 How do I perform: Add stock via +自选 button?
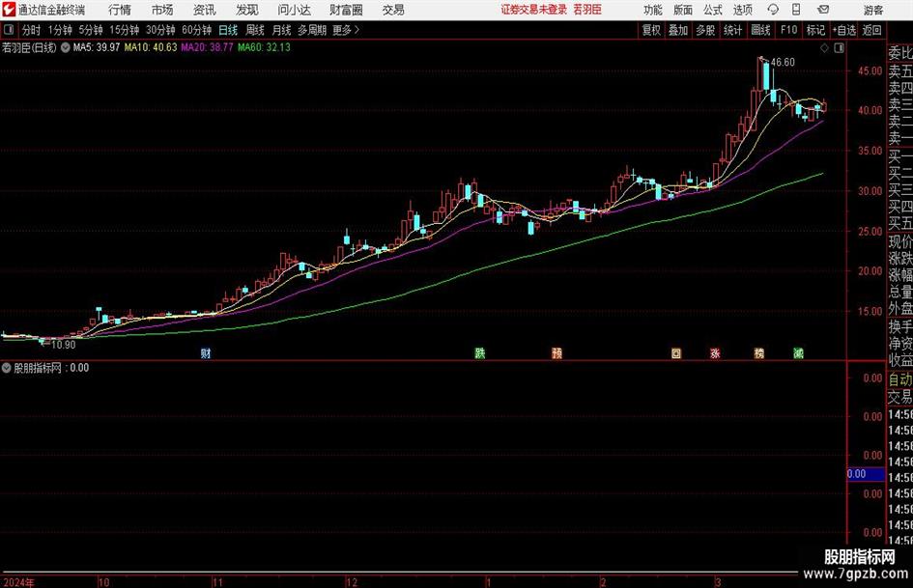pos(843,30)
